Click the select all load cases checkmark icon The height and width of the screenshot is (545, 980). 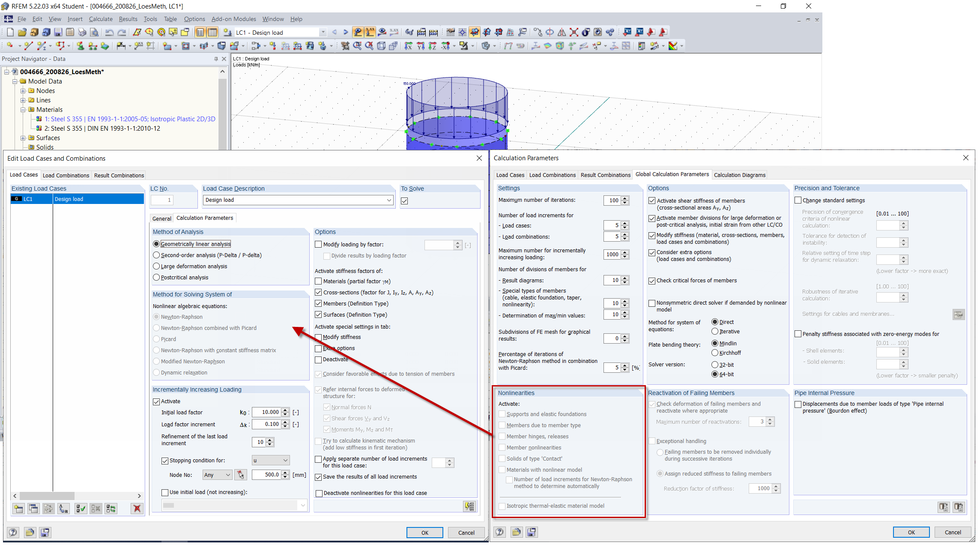coord(80,509)
